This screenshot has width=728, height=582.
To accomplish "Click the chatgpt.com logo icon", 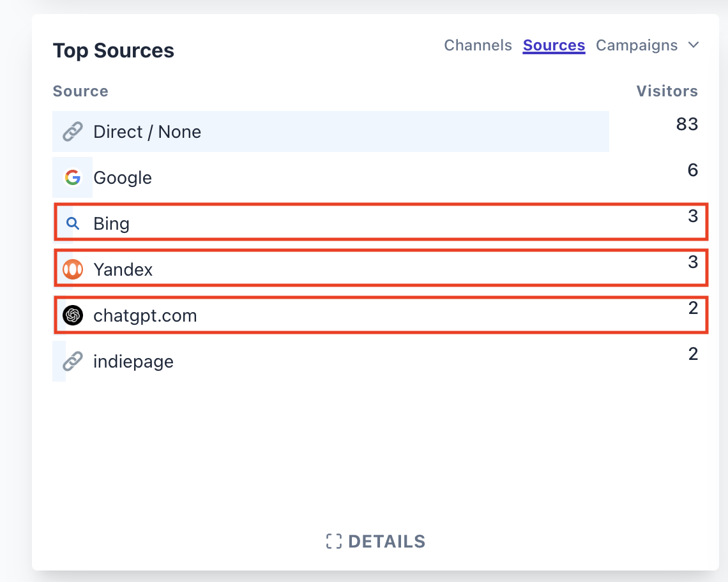I will (73, 316).
